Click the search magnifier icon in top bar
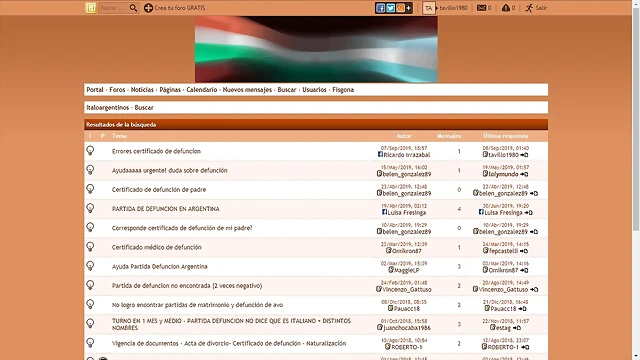The width and height of the screenshot is (640, 360). (133, 8)
